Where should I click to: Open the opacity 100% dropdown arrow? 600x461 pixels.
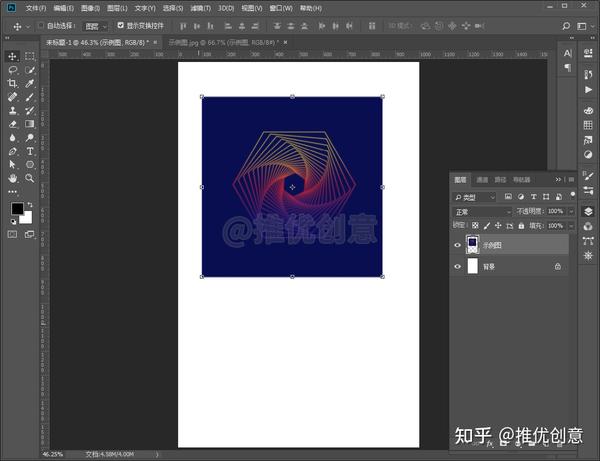pos(571,212)
